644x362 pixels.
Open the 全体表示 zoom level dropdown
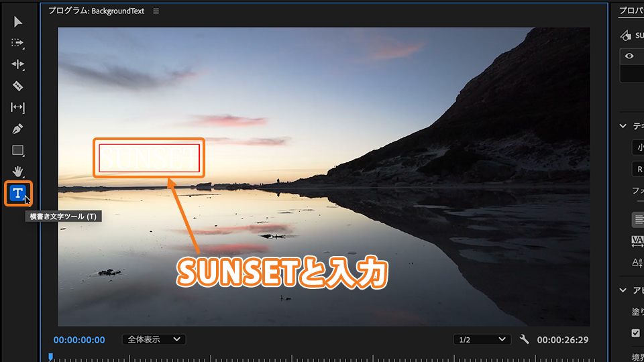tap(154, 339)
